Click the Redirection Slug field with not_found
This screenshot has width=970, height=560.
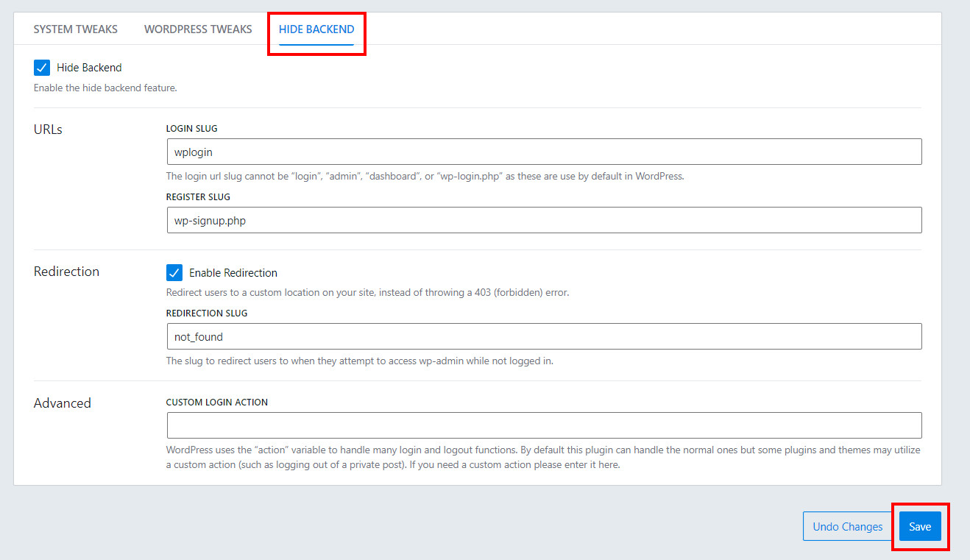(544, 336)
